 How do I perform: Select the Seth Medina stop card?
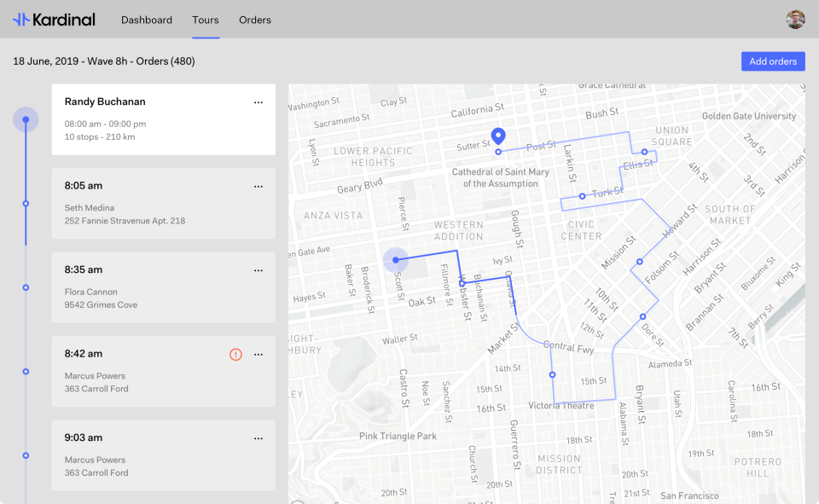pyautogui.click(x=164, y=204)
